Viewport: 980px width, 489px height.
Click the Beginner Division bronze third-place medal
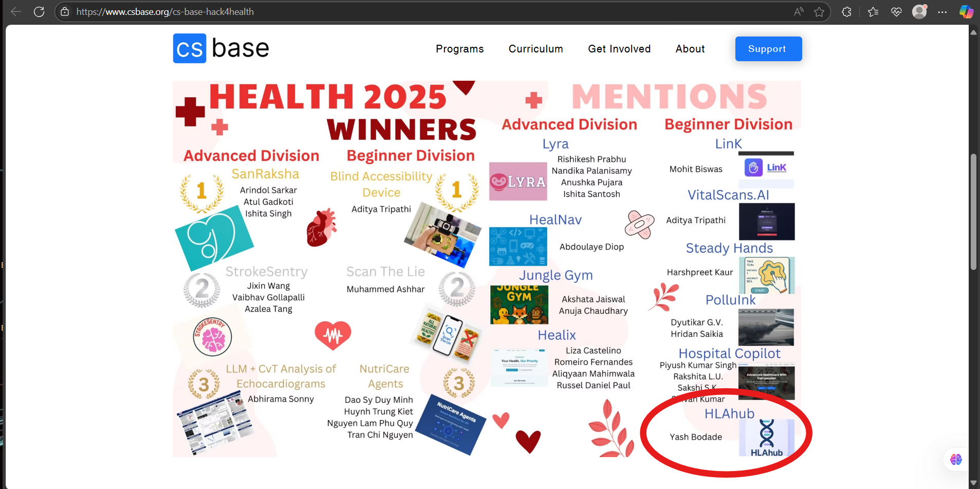458,383
